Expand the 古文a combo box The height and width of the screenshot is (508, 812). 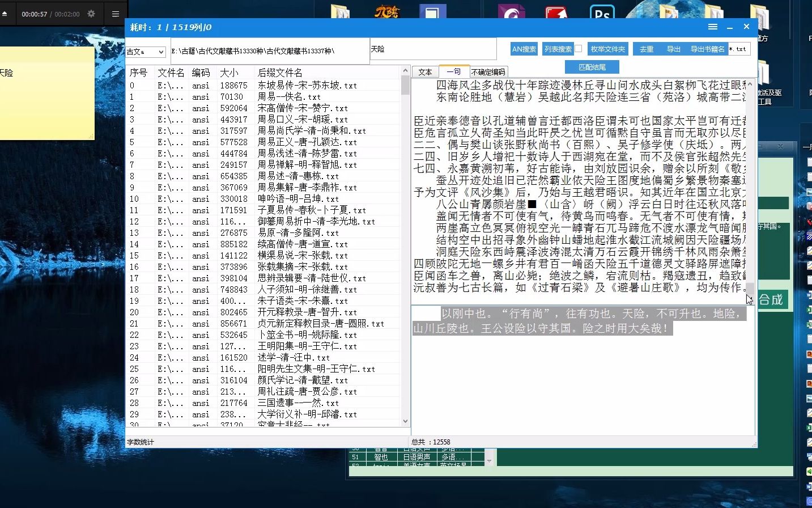161,52
